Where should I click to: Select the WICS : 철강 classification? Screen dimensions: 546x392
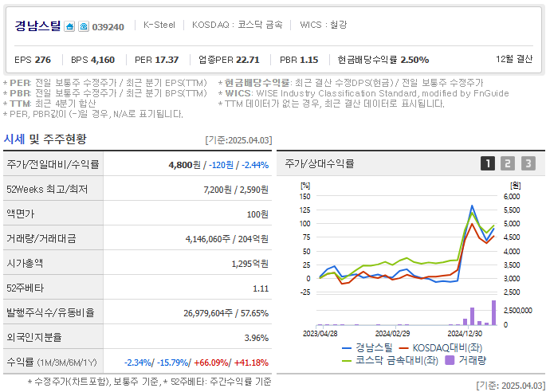coord(324,25)
